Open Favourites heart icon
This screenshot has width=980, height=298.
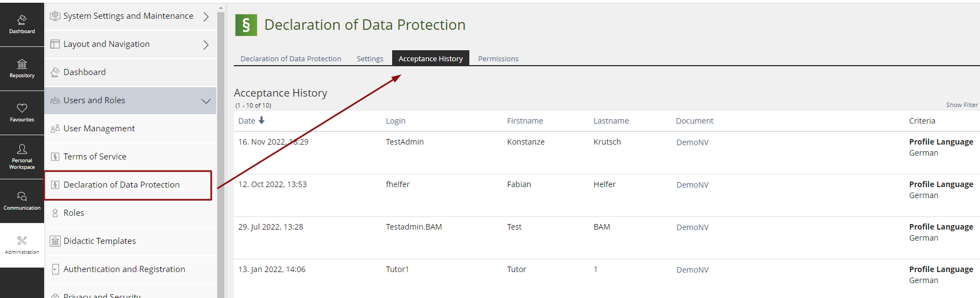[22, 112]
